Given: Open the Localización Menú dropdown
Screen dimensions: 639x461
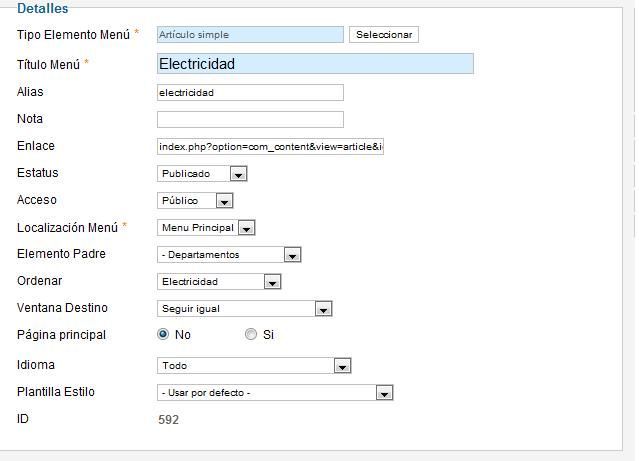Looking at the screenshot, I should click(206, 227).
